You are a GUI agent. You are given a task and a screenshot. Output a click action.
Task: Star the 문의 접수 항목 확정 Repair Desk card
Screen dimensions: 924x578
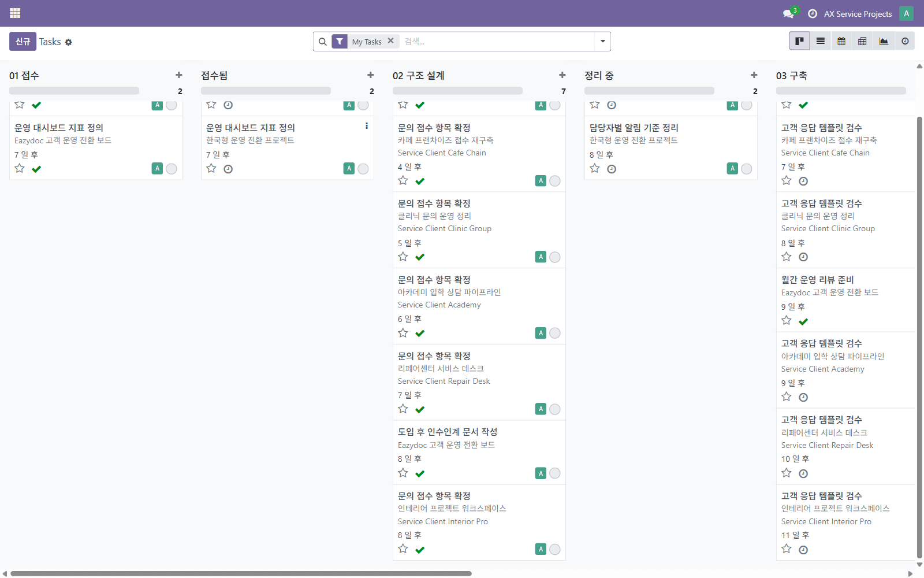403,409
